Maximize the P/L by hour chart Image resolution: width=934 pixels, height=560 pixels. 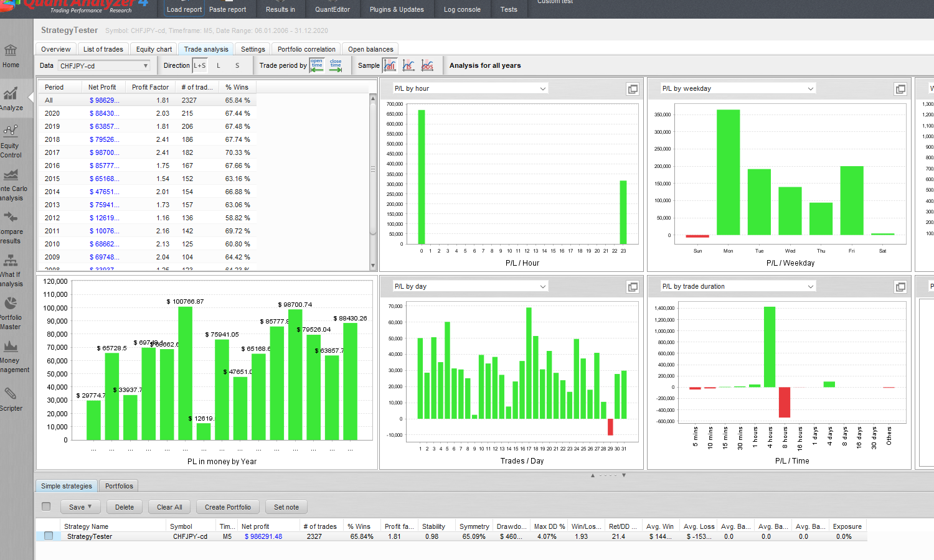point(633,89)
